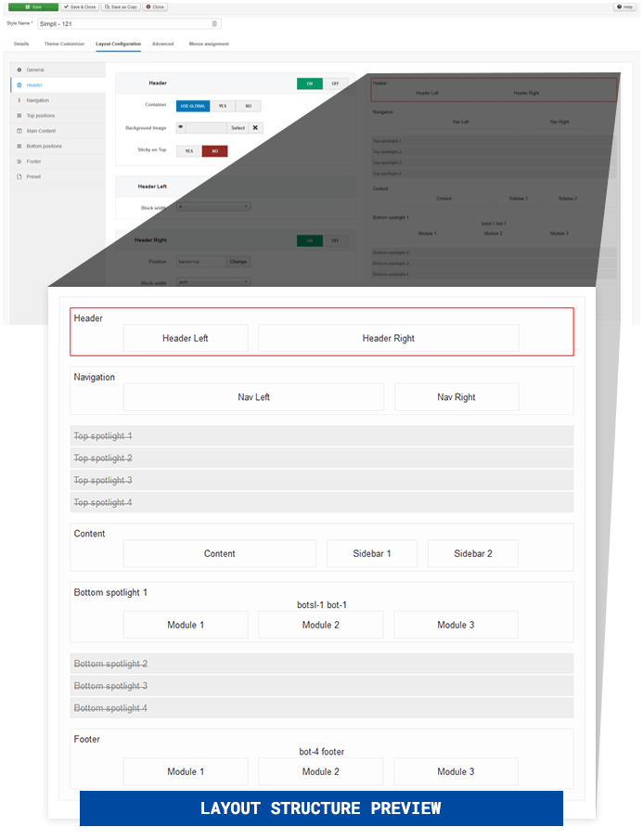Set Container option to USE GLOBAL
Screen dimensions: 643x840
point(193,106)
